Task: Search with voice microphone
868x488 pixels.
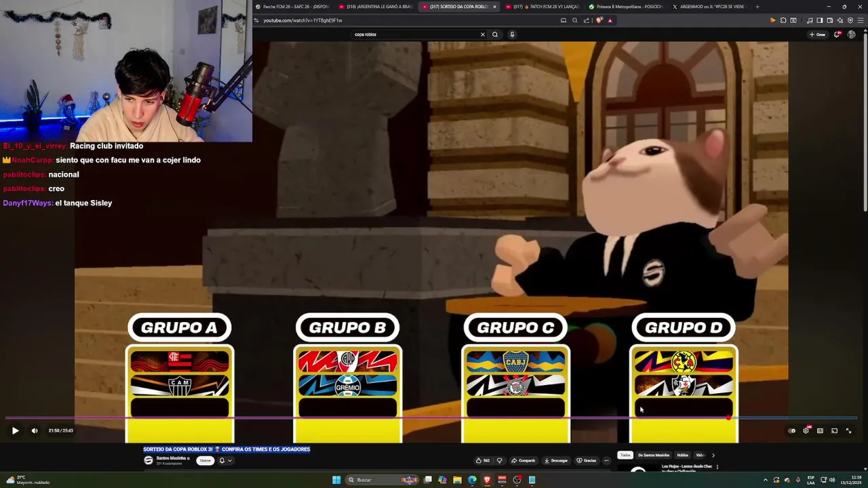Action: [x=512, y=34]
